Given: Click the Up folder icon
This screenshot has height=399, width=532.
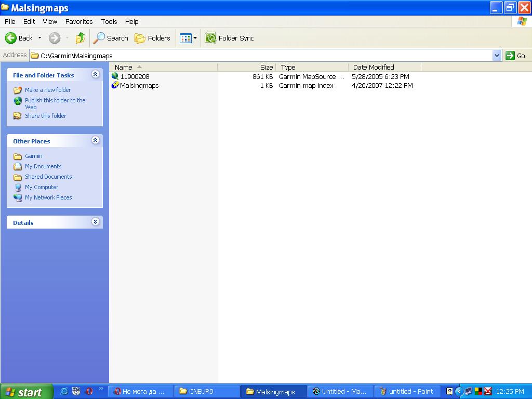Looking at the screenshot, I should (81, 38).
